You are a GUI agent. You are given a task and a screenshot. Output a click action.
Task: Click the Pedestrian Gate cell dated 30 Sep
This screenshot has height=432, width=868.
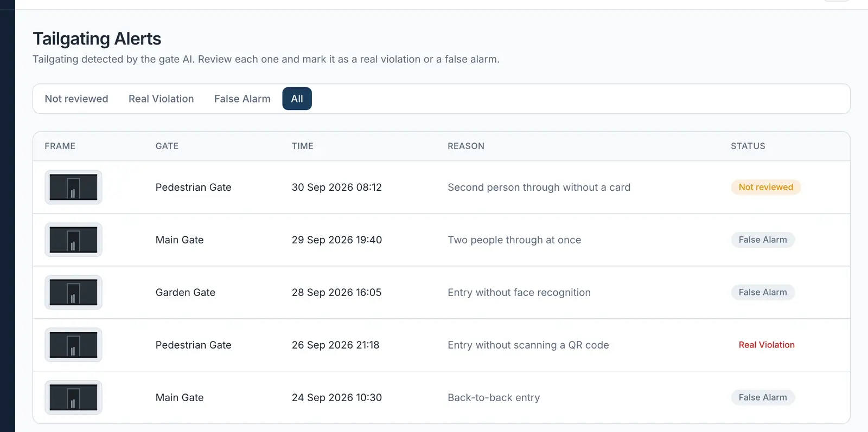click(194, 187)
